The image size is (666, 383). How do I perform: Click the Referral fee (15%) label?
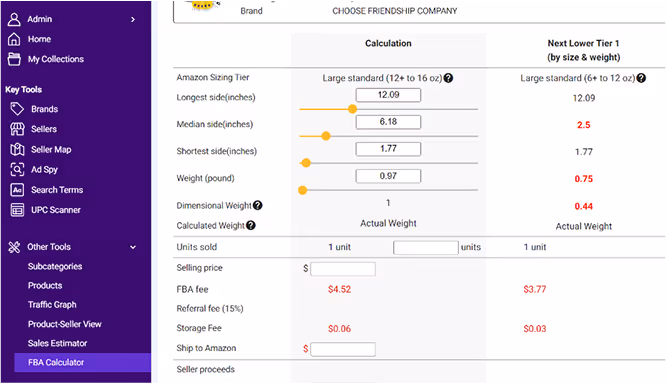click(210, 309)
